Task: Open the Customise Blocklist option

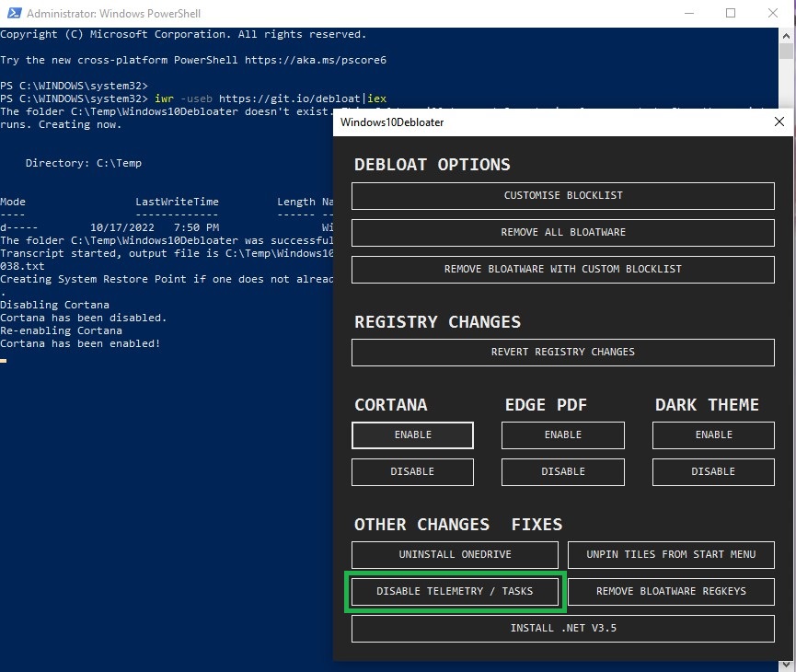Action: point(562,195)
